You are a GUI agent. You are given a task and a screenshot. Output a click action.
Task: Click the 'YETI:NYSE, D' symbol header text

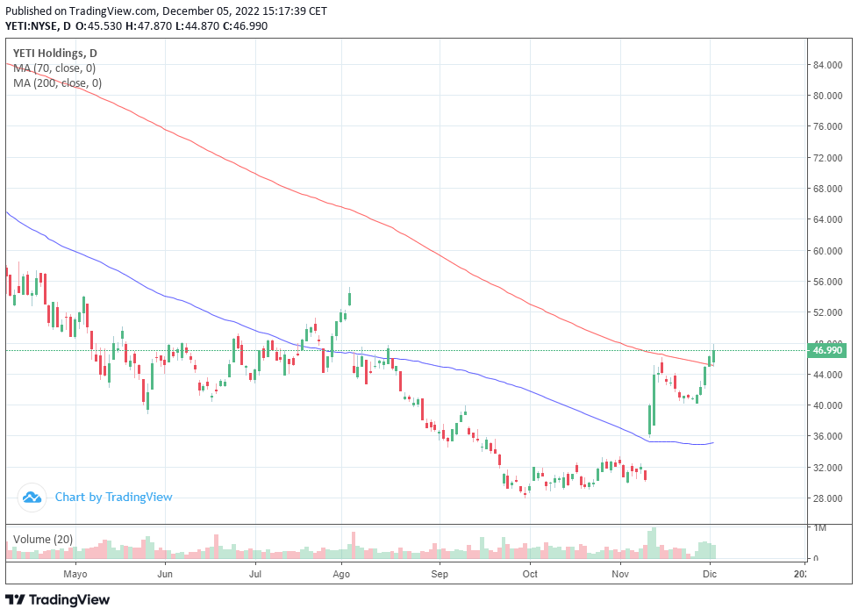[x=39, y=25]
